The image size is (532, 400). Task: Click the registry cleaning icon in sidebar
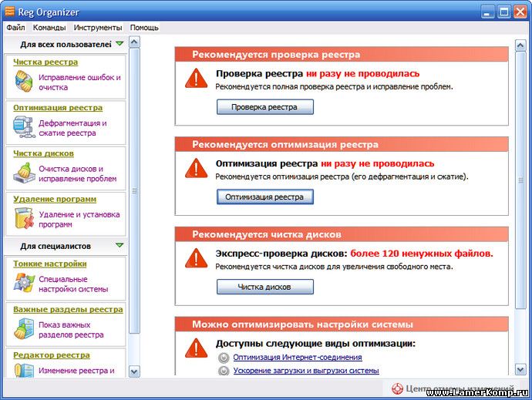pyautogui.click(x=24, y=81)
